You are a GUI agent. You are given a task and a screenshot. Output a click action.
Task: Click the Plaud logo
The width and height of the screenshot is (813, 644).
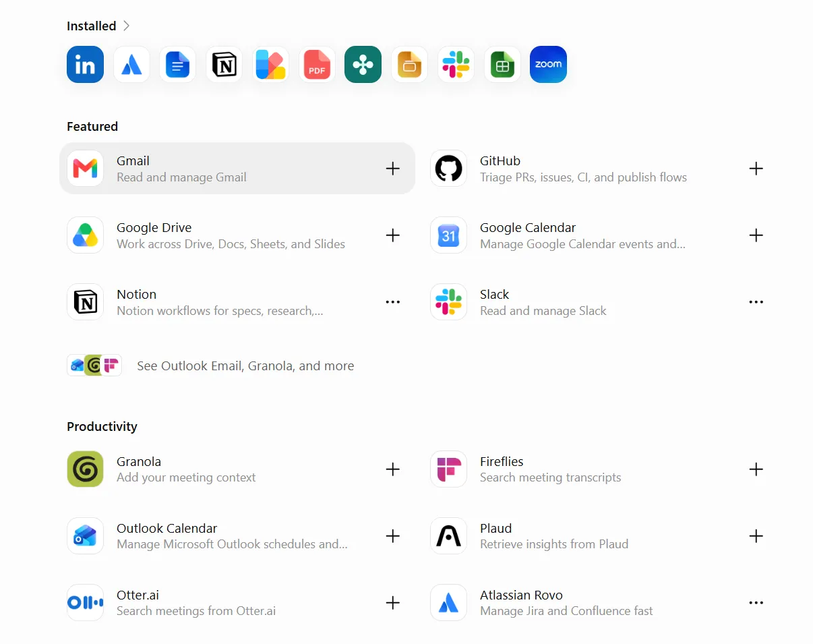448,535
